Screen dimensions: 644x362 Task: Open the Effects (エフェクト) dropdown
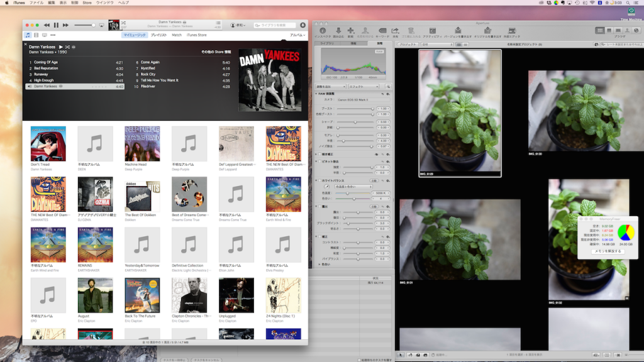point(363,86)
